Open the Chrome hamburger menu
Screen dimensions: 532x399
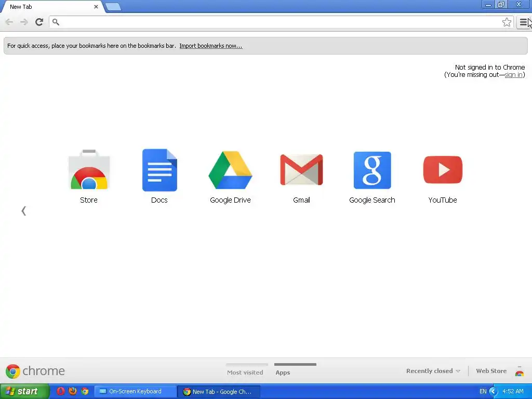coord(523,22)
